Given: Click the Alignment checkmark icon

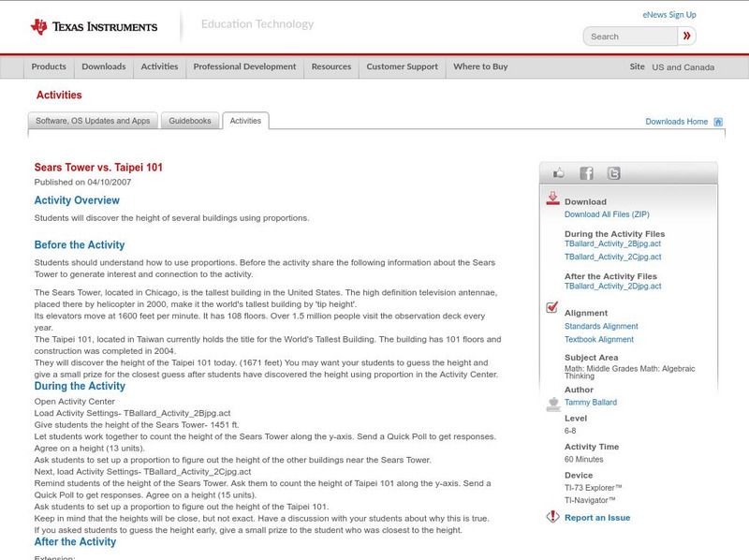Looking at the screenshot, I should pos(552,308).
